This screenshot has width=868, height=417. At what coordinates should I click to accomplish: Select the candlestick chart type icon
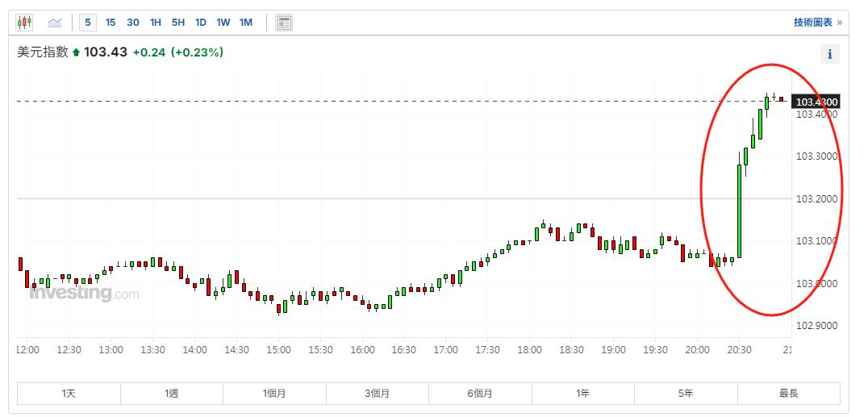point(25,23)
